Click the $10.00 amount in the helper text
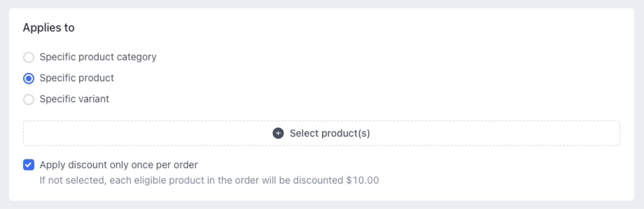Viewport: 644px width, 209px height. coord(363,180)
